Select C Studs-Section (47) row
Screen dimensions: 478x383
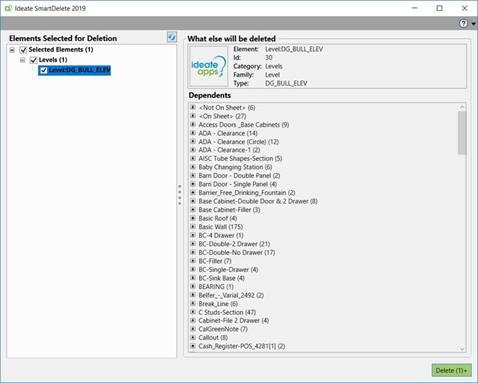pyautogui.click(x=227, y=312)
